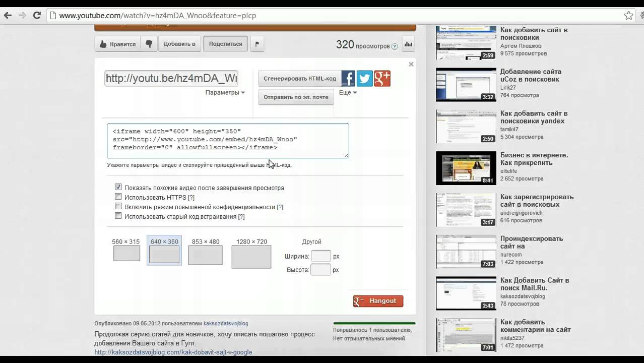Open video thumbnail with 3:17 duration
Image resolution: width=644 pixels, height=363 pixels.
point(466,210)
